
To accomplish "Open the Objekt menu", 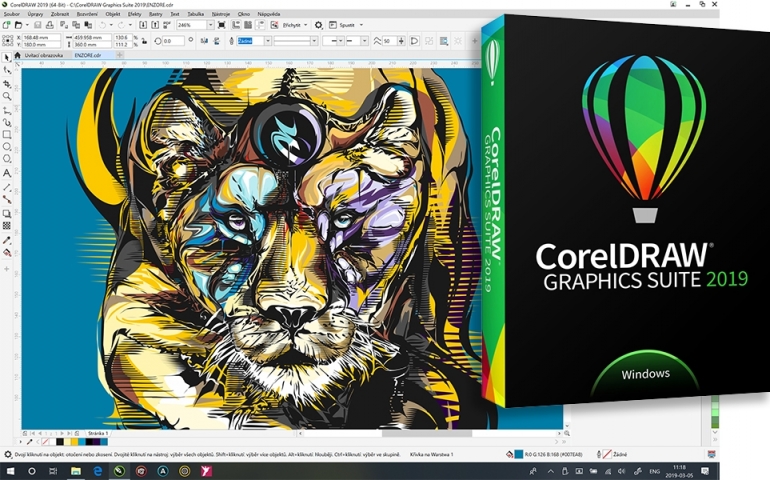I will pyautogui.click(x=113, y=14).
